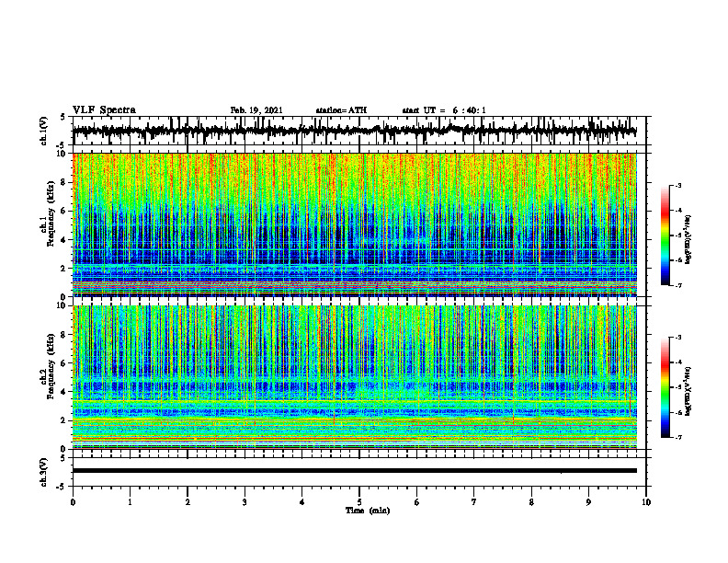
Task: Click the "Time (min)" x-axis label
Action: [368, 511]
